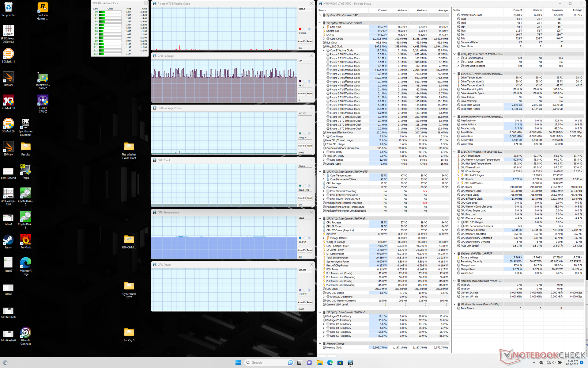
Task: Close the GPU Clock graph window
Action: point(311,160)
